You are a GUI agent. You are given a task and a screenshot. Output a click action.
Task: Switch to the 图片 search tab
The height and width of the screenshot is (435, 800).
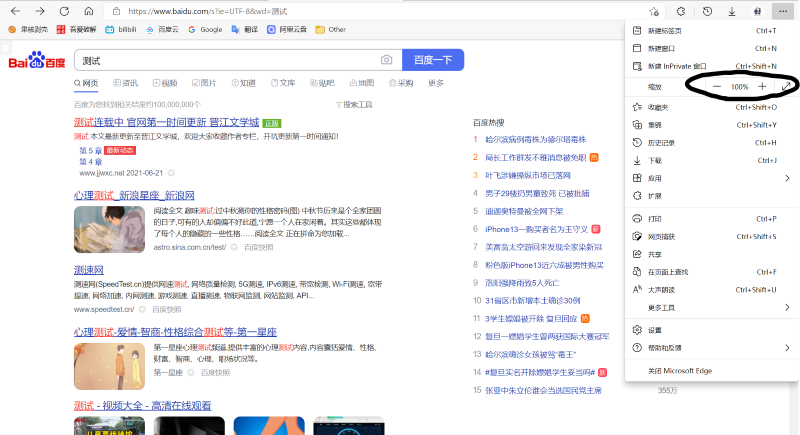point(203,82)
